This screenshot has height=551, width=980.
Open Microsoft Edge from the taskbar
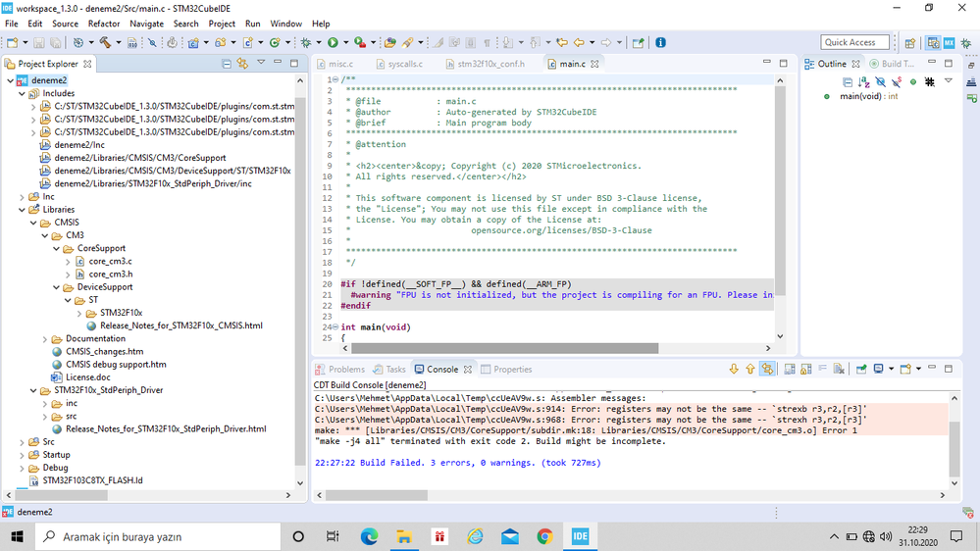pos(369,536)
